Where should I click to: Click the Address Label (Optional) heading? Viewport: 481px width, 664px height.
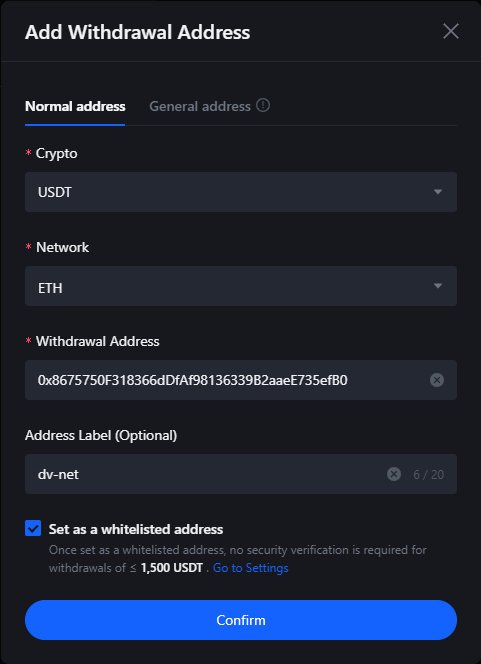tap(101, 435)
